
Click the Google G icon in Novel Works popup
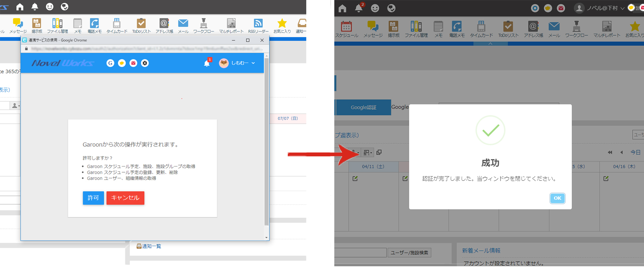(110, 63)
